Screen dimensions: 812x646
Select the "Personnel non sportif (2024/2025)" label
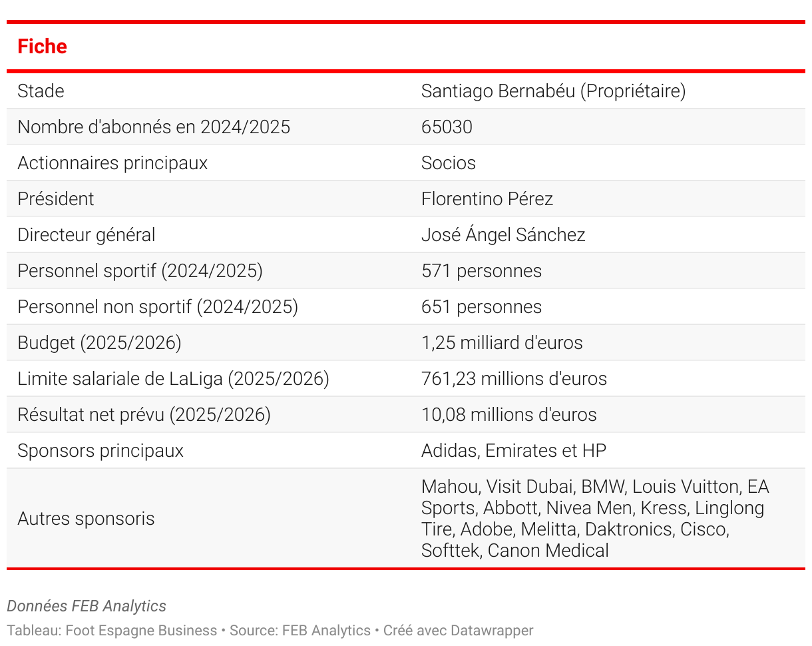(x=158, y=307)
